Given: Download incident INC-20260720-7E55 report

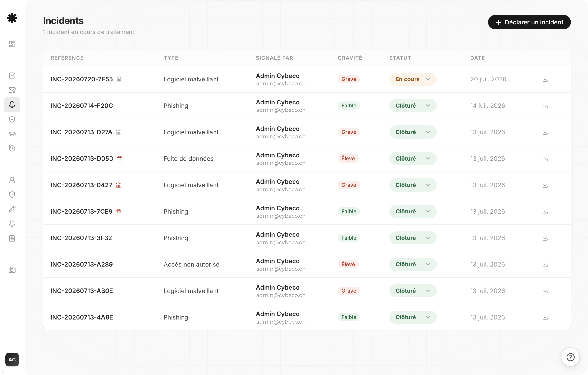Looking at the screenshot, I should [545, 79].
